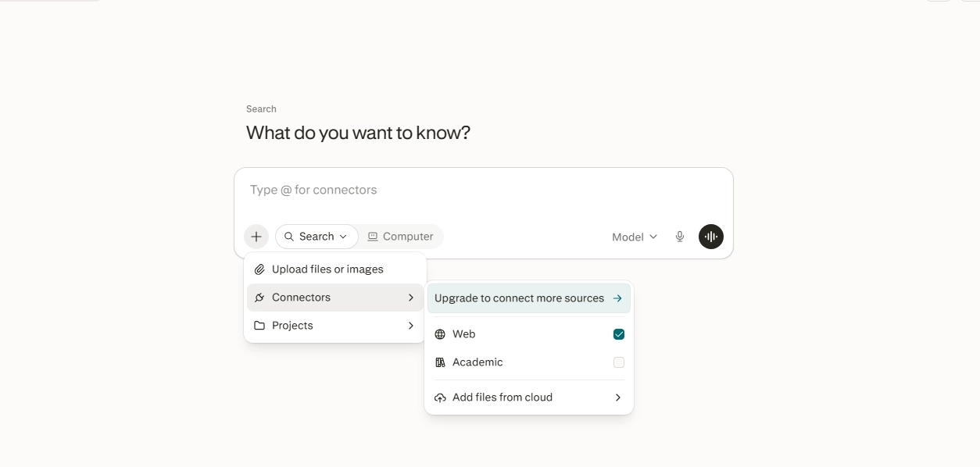
Task: Click the plus attach button
Action: coord(256,237)
